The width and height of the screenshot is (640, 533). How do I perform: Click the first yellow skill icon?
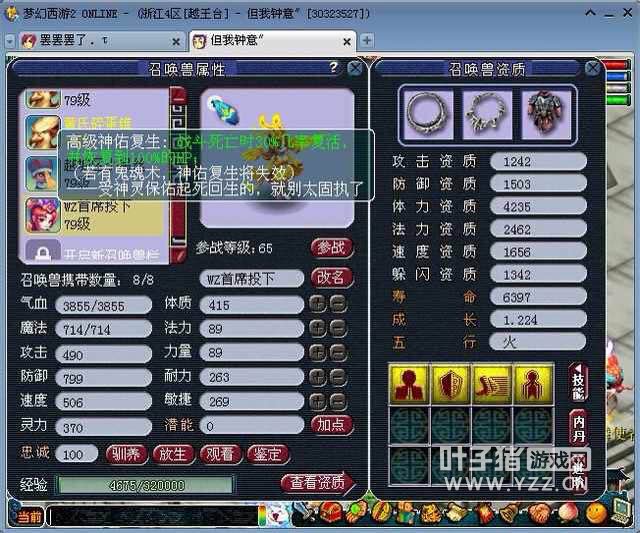(x=409, y=384)
